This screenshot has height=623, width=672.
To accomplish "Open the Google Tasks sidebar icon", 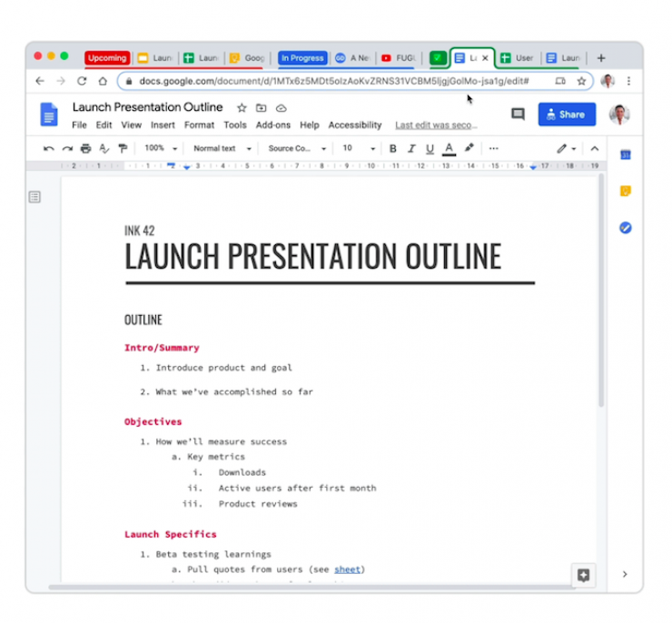I will [x=625, y=228].
